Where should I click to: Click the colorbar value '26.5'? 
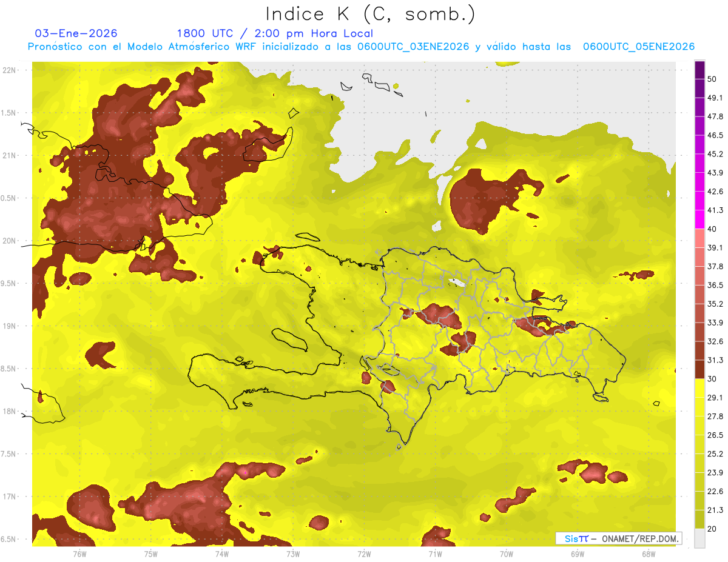(x=715, y=435)
